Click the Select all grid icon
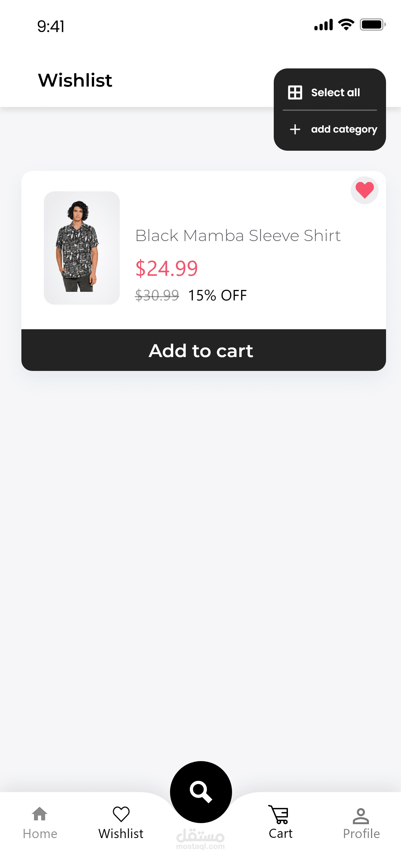 pos(295,92)
